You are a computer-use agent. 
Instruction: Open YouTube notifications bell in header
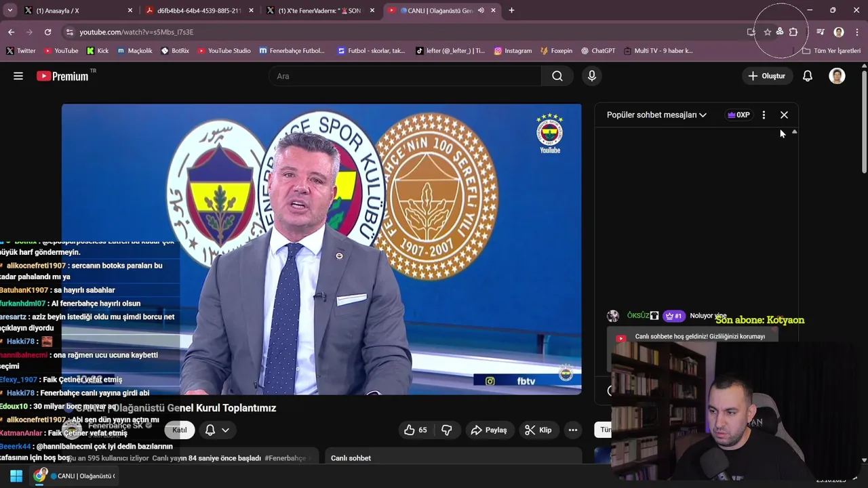[808, 76]
